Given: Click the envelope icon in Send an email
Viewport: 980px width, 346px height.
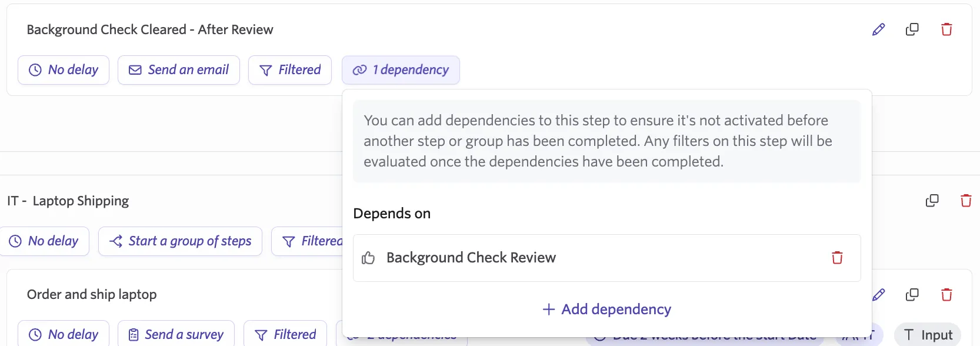Looking at the screenshot, I should (x=135, y=70).
